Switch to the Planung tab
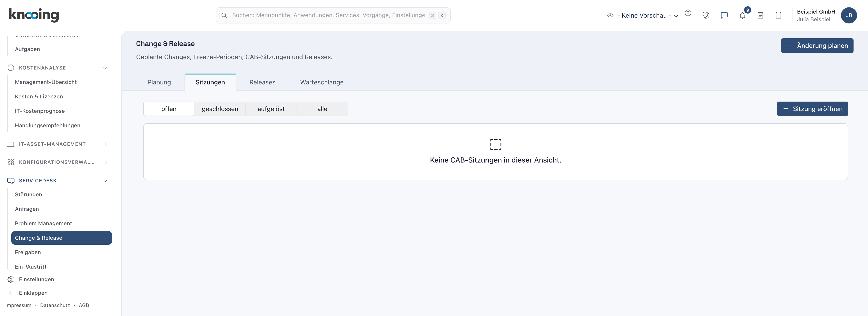The width and height of the screenshot is (868, 316). [159, 82]
